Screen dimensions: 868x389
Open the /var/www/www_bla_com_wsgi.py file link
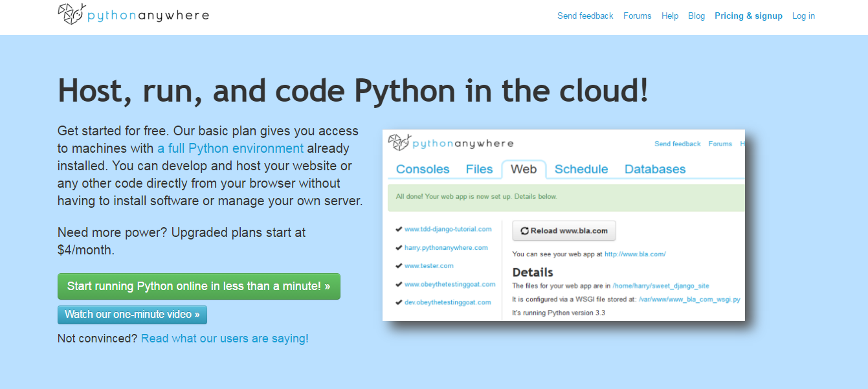click(x=689, y=300)
